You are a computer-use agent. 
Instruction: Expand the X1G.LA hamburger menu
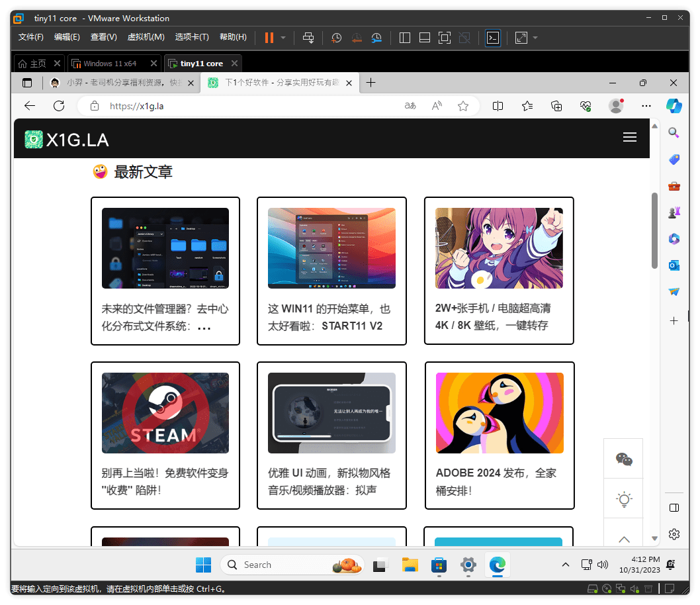630,138
